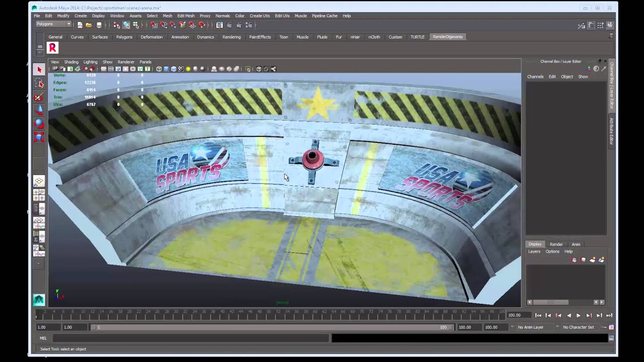Toggle select by hierarchy mode

(x=117, y=25)
